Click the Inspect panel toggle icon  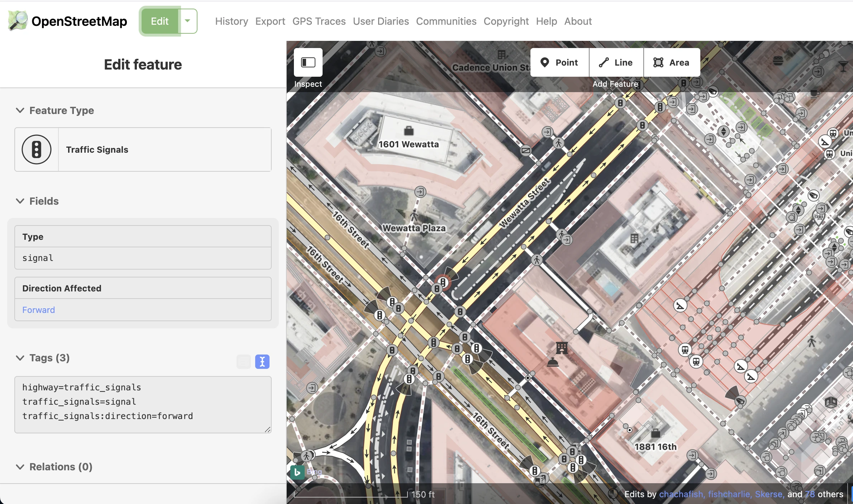pyautogui.click(x=308, y=62)
